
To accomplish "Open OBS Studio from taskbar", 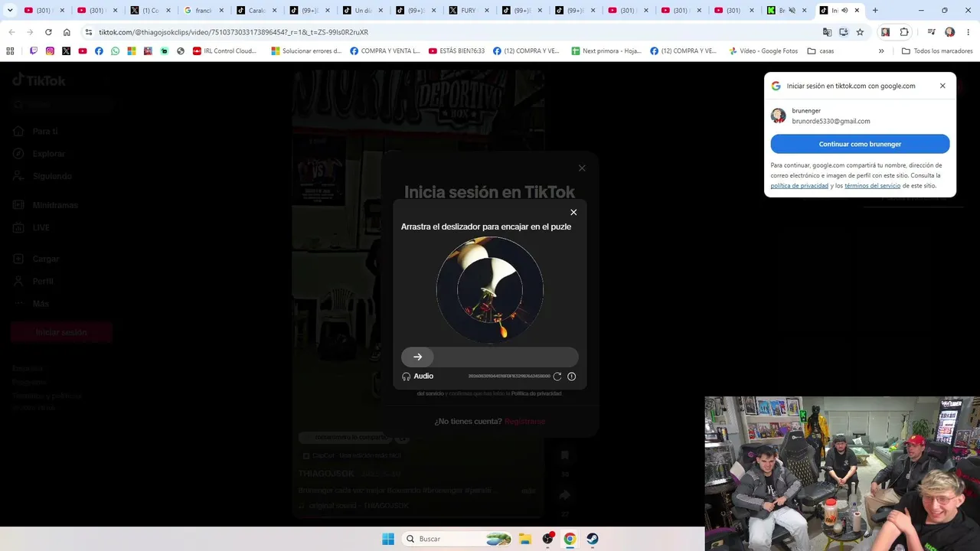I will tap(547, 539).
